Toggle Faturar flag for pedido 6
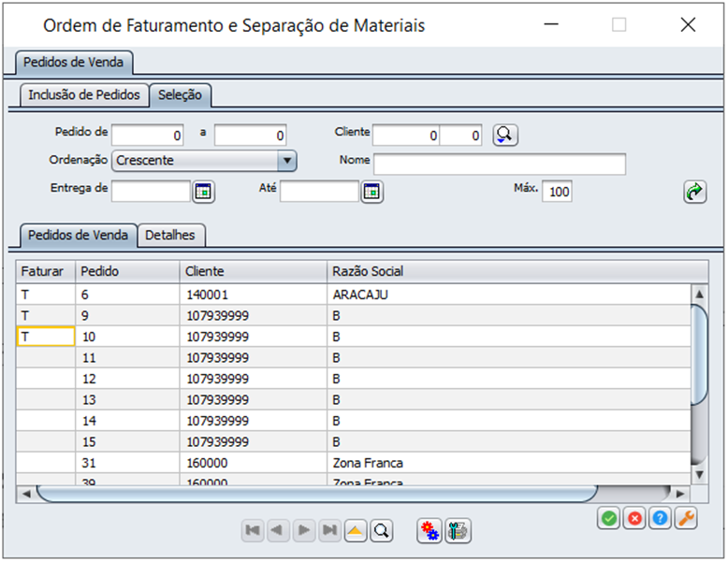 (x=46, y=295)
